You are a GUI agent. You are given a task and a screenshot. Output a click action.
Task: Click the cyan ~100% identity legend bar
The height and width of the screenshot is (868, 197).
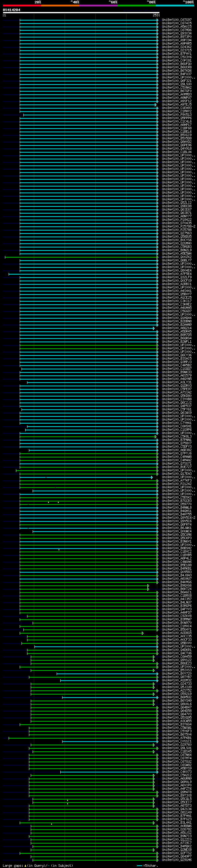[175, 6]
